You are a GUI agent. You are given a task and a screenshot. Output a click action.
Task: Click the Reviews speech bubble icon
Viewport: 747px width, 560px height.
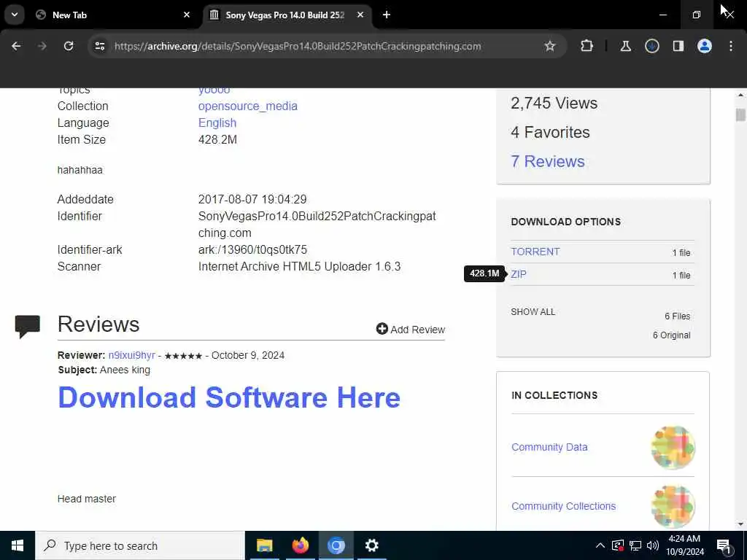28,326
